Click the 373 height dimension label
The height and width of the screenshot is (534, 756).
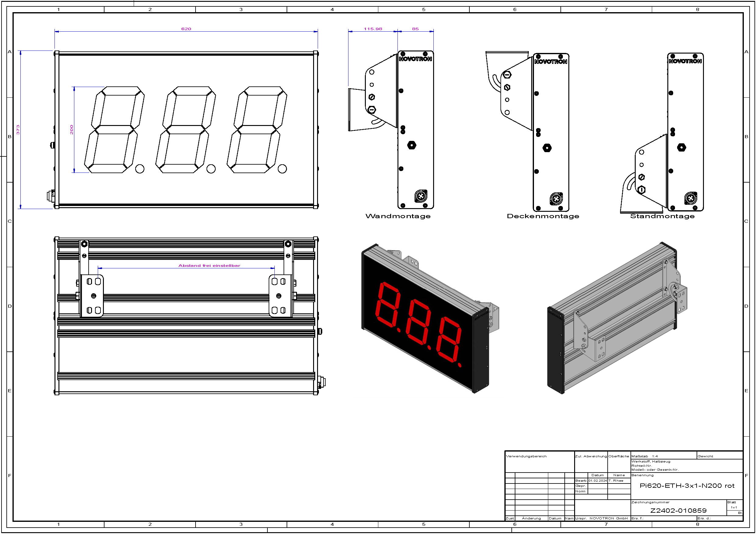(18, 129)
